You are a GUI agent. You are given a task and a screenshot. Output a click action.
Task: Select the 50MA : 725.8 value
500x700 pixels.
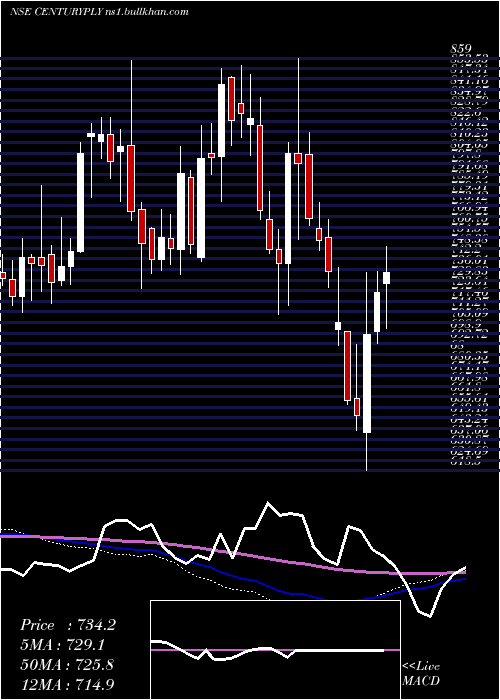click(x=67, y=664)
